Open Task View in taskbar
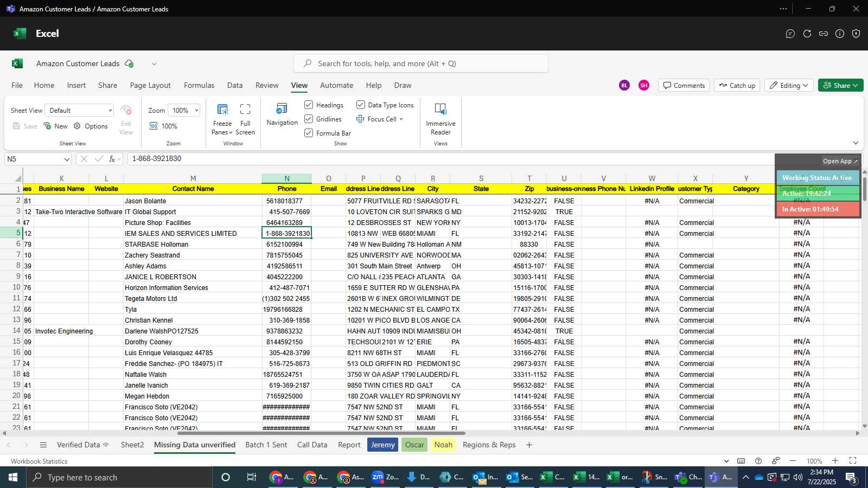 pos(251,477)
